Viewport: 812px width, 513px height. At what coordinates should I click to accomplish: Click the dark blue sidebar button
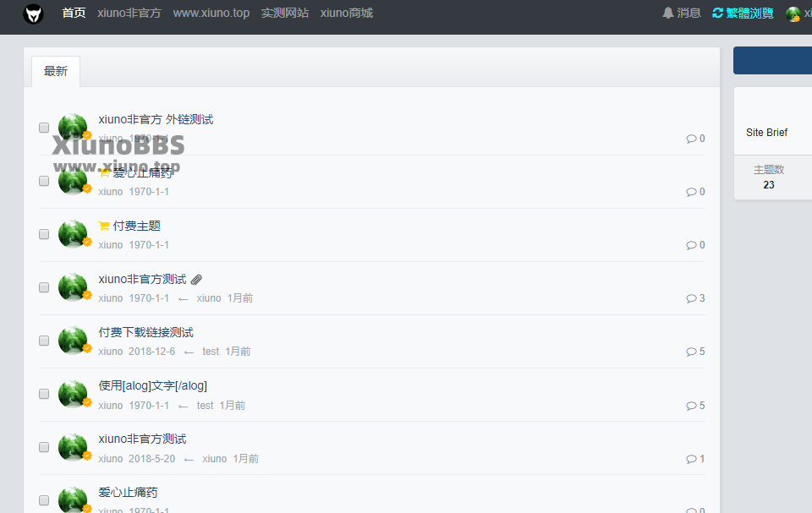click(x=772, y=60)
